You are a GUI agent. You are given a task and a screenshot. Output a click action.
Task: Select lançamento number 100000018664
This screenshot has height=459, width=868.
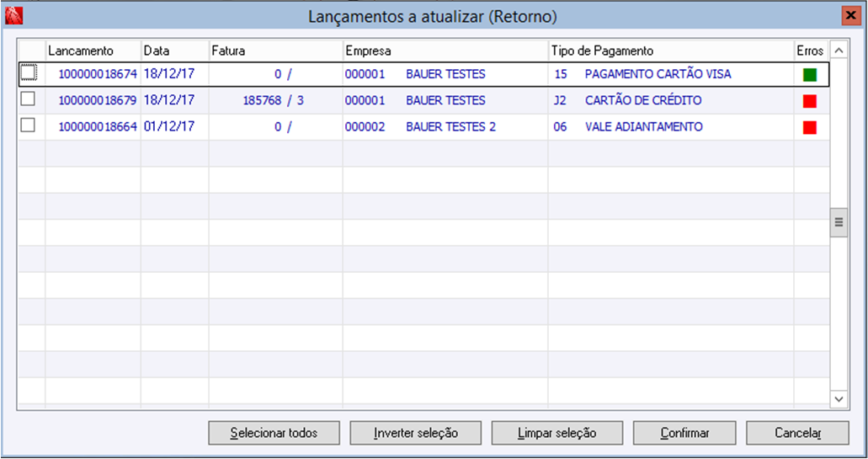pyautogui.click(x=98, y=127)
